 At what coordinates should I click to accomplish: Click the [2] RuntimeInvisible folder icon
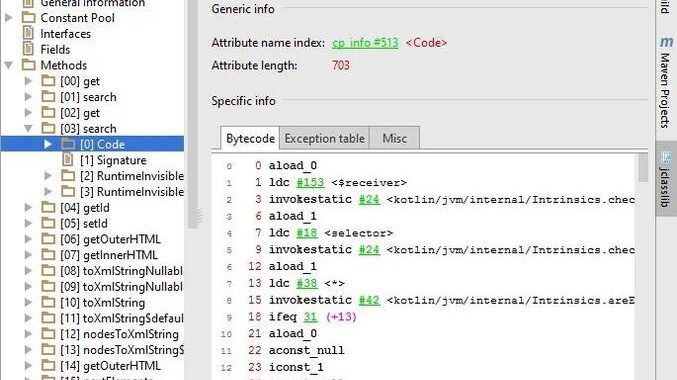(68, 176)
